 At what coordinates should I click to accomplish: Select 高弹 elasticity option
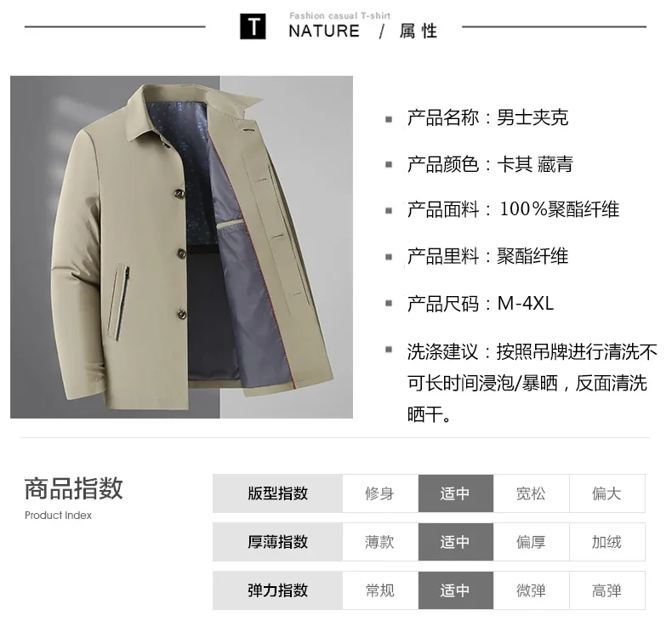pos(607,590)
